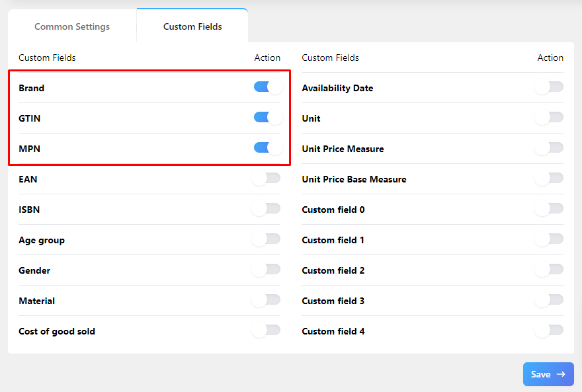Disable the MPN field

pos(268,147)
